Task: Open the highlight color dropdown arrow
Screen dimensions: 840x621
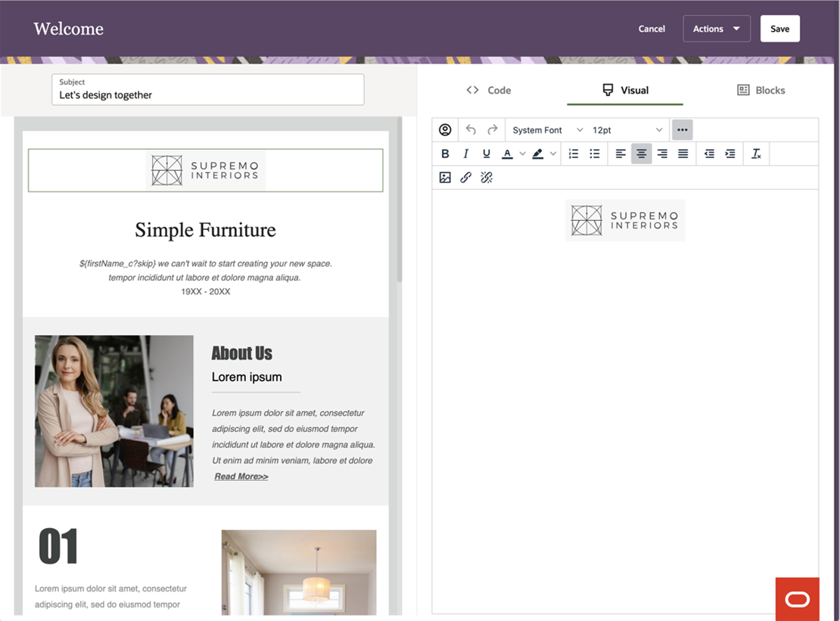Action: [553, 154]
